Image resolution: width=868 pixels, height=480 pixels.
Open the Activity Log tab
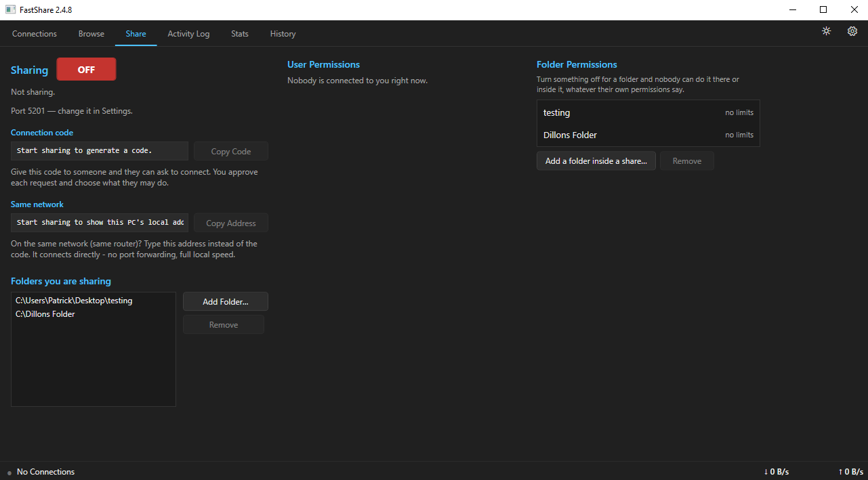point(188,34)
